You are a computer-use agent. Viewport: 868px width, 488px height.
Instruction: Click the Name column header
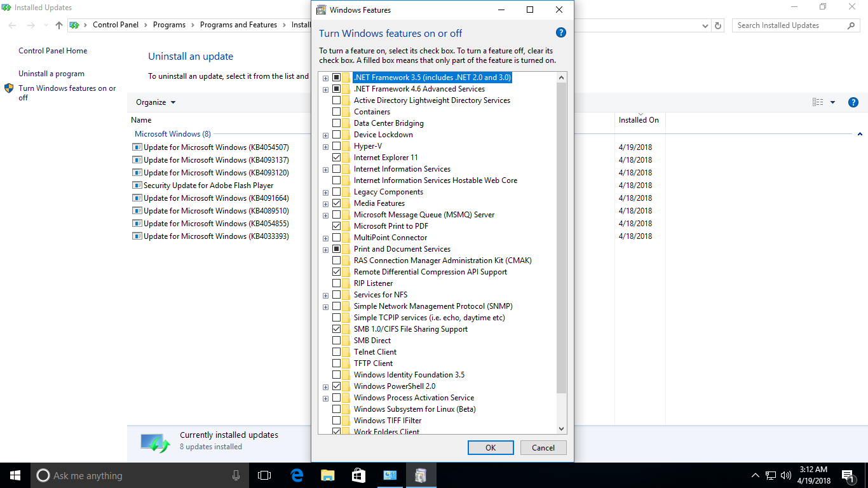pyautogui.click(x=141, y=120)
